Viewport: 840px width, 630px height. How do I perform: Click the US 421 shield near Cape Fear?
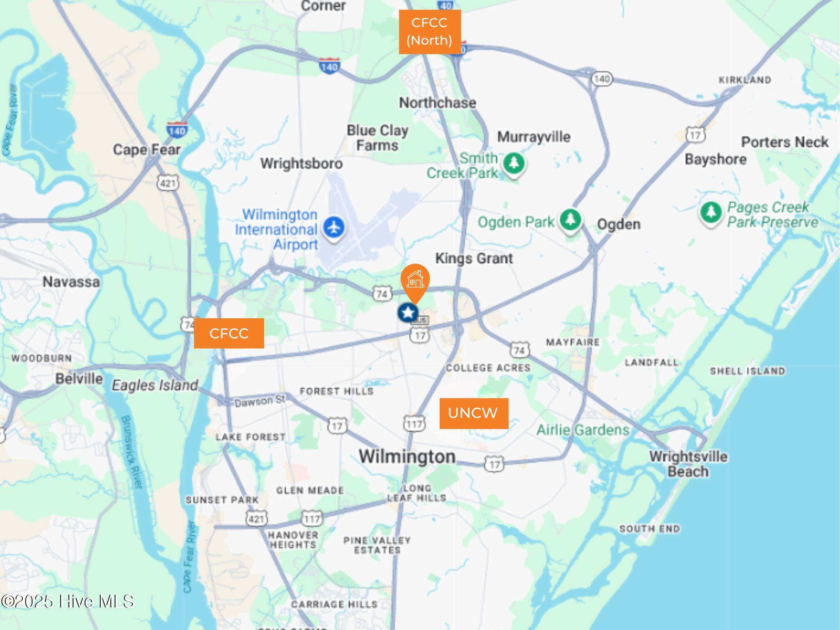(x=168, y=183)
